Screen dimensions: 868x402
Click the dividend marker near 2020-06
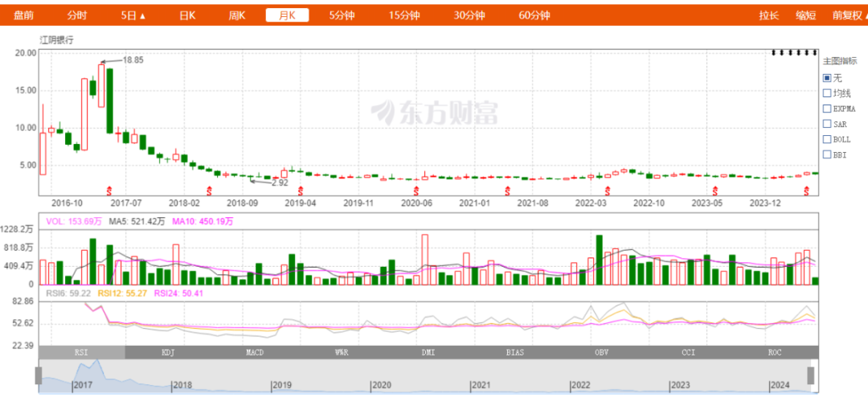[x=416, y=191]
